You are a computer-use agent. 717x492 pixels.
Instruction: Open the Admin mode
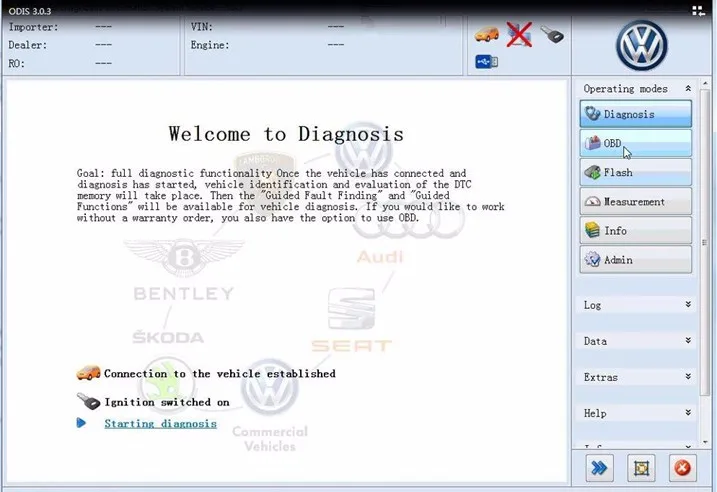636,260
